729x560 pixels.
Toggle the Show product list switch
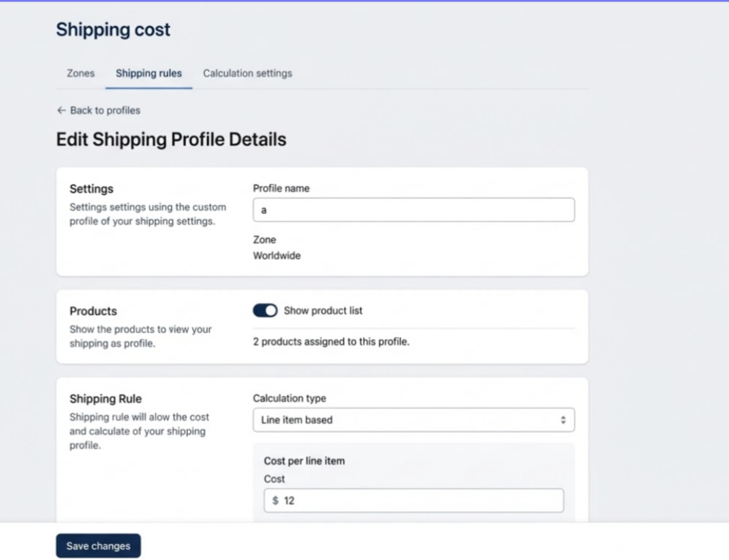[265, 311]
